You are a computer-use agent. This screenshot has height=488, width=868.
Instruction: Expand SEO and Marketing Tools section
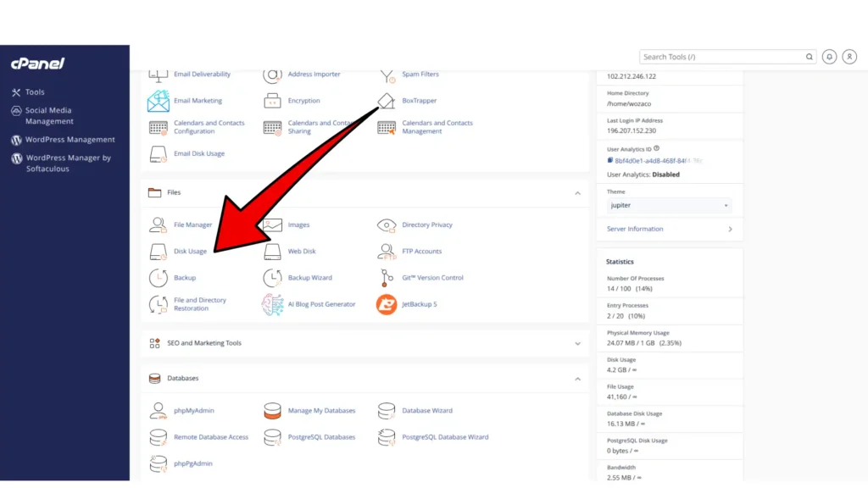577,344
